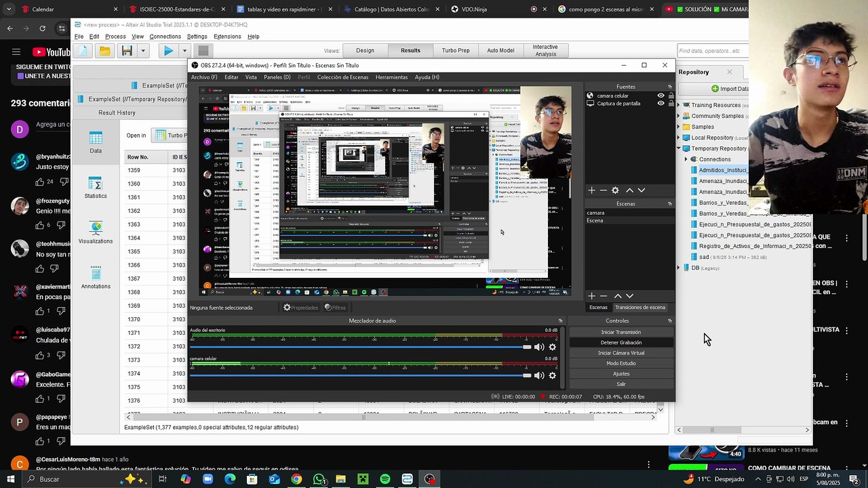Switch to Turbo Prep view in RapidMiner

click(x=456, y=51)
